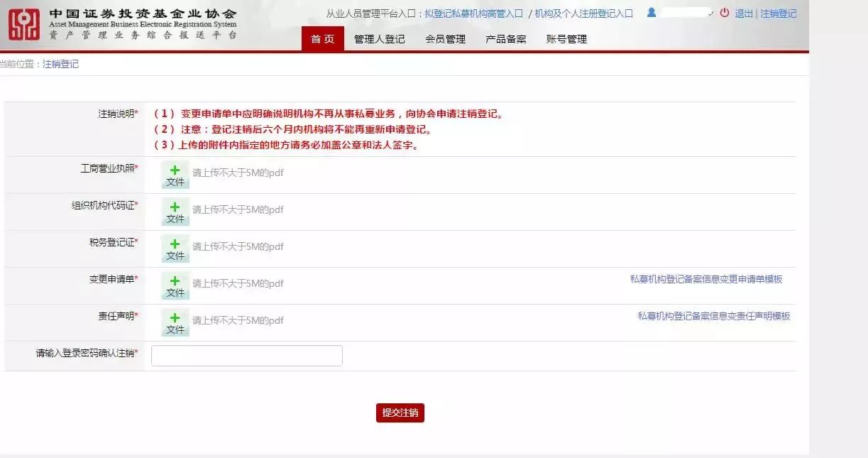Click 退出 link in header

tap(744, 13)
